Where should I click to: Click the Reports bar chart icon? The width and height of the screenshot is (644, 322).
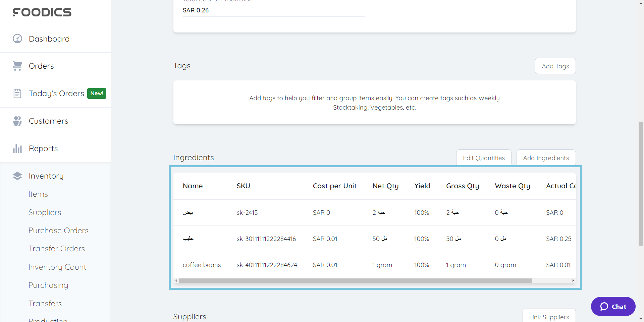(17, 148)
